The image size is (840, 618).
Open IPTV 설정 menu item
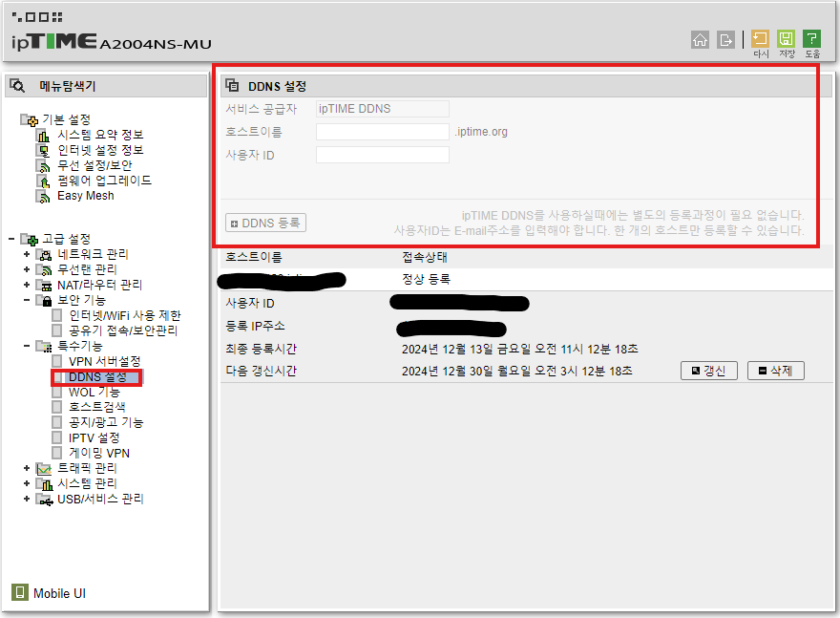[x=94, y=438]
